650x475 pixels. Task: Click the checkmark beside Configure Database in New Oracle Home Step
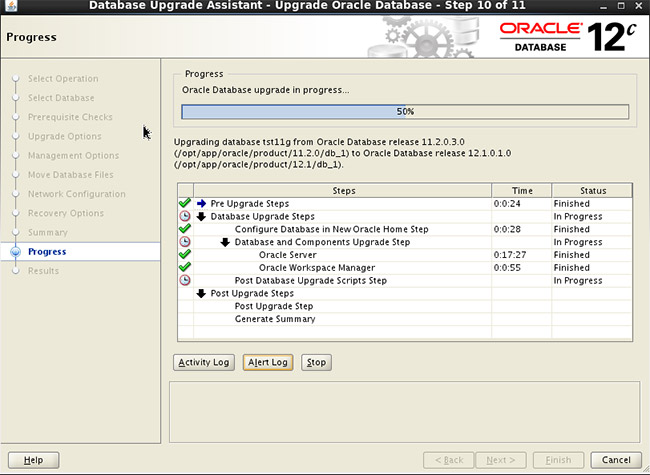[185, 229]
